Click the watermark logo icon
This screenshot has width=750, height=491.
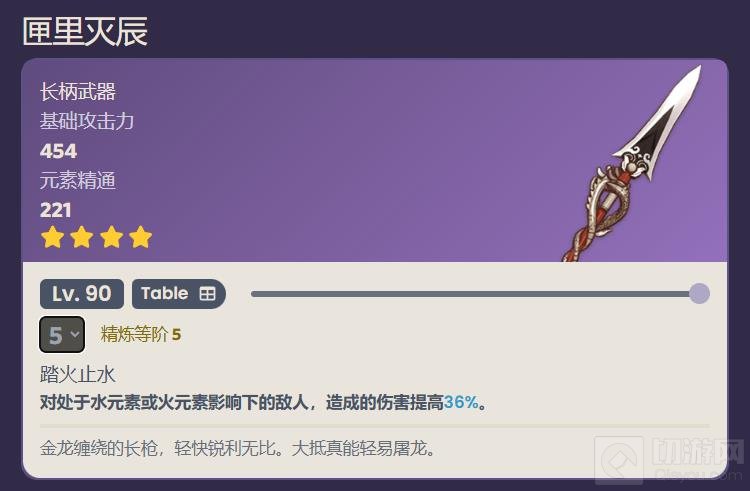coord(619,459)
